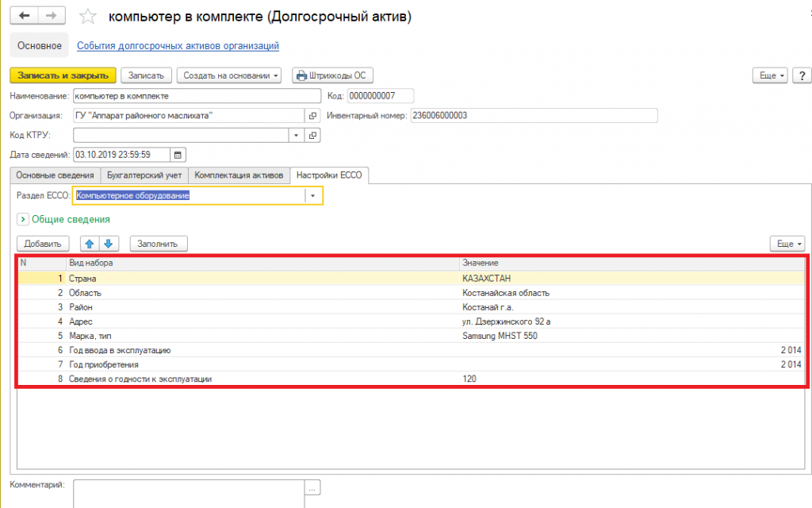Screen dimensions: 812x508
Task: Click the forward navigation arrow
Action: (51, 16)
